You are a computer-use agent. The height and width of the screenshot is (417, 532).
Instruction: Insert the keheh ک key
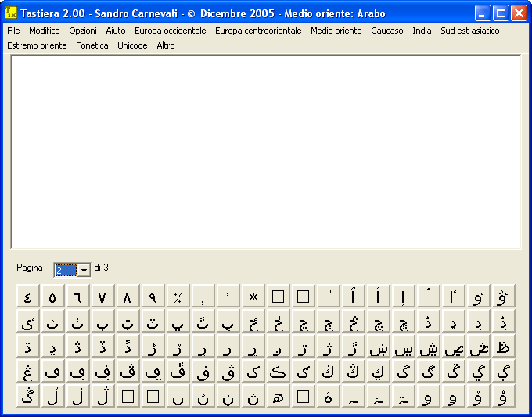click(x=253, y=371)
